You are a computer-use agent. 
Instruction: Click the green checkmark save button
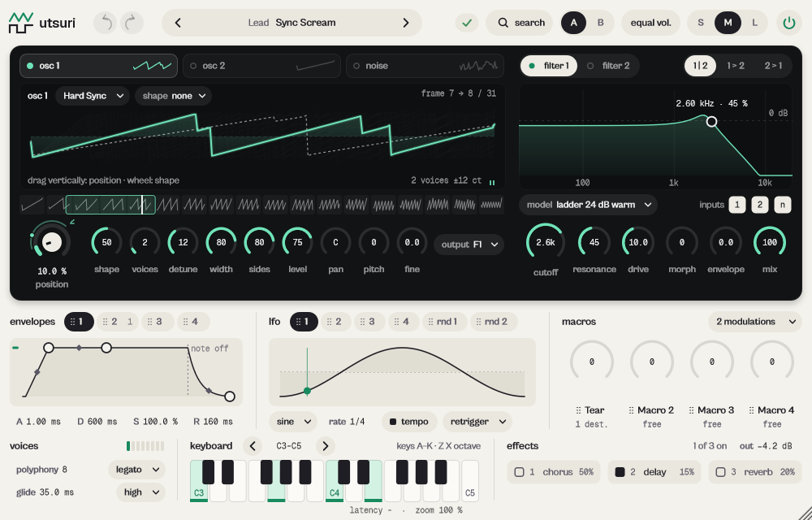tap(467, 23)
